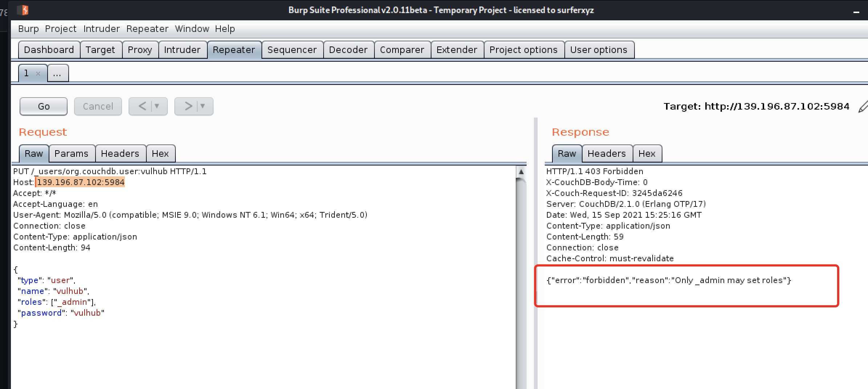
Task: Open the Request Headers tab
Action: tap(120, 153)
